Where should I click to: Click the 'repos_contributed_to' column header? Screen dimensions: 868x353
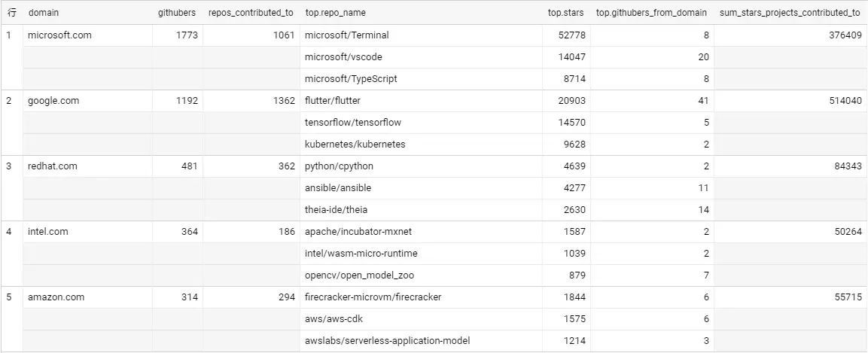[251, 13]
